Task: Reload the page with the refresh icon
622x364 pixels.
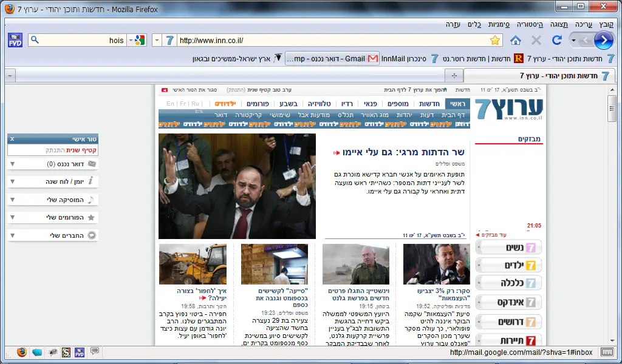Action: pos(556,41)
